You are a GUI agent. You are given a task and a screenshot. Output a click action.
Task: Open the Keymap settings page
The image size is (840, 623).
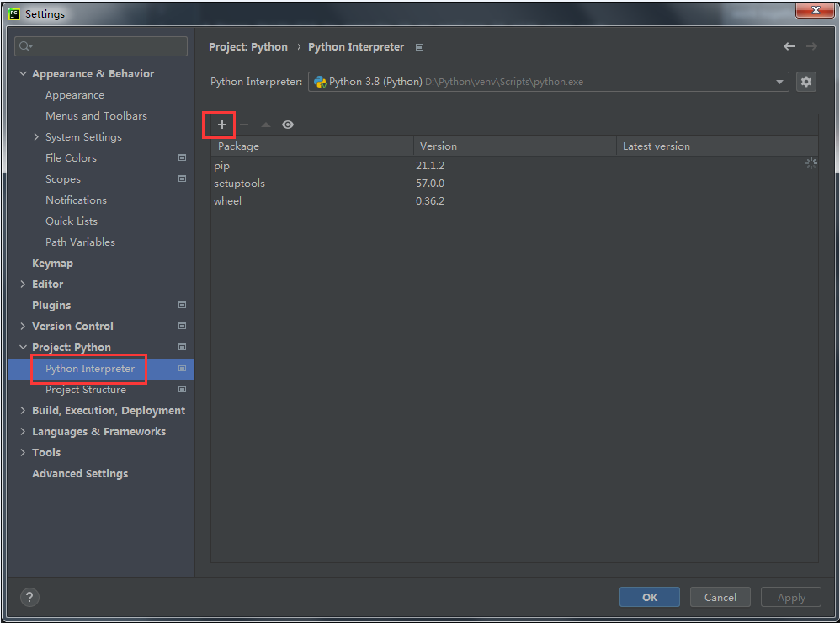pyautogui.click(x=52, y=264)
